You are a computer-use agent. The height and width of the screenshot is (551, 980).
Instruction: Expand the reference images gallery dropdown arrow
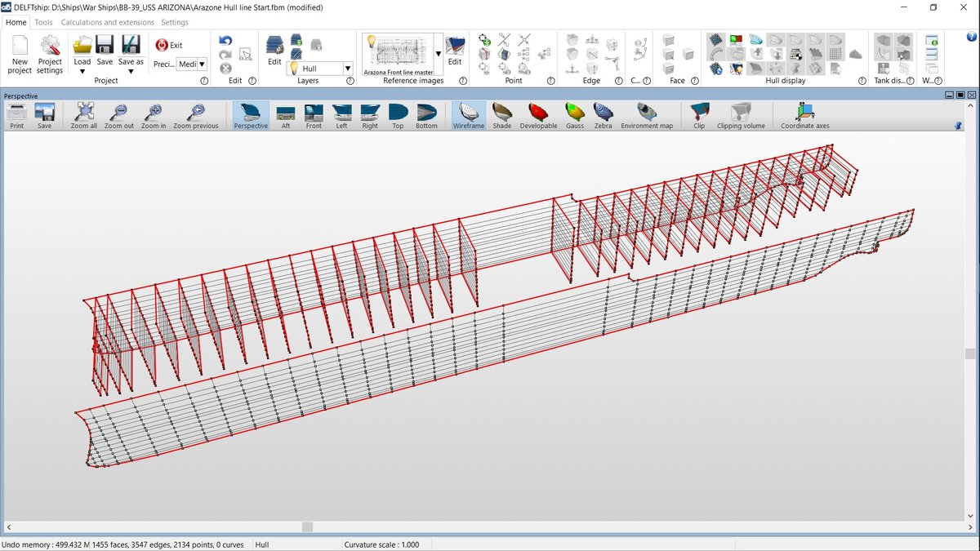[439, 54]
